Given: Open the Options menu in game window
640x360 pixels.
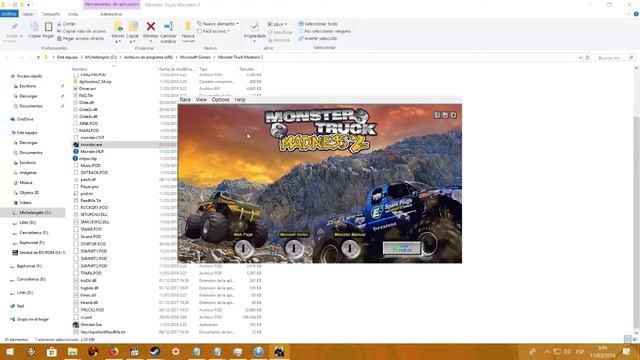Looking at the screenshot, I should 220,100.
